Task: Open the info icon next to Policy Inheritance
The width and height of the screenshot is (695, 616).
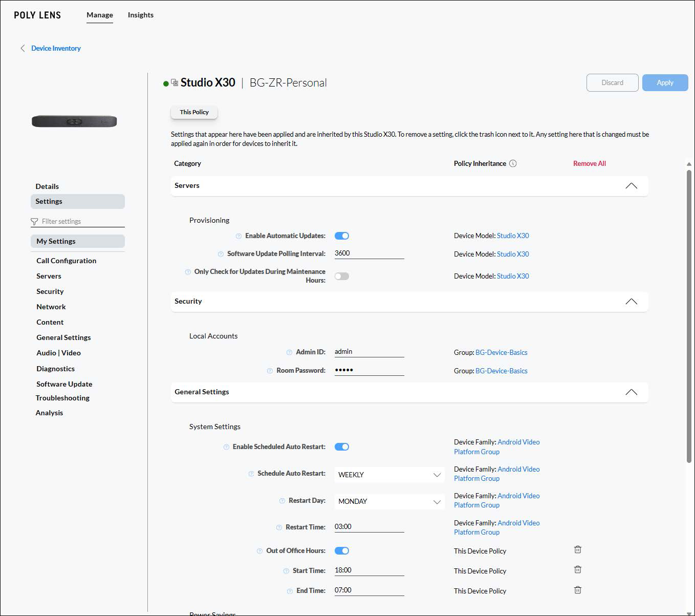Action: click(514, 163)
